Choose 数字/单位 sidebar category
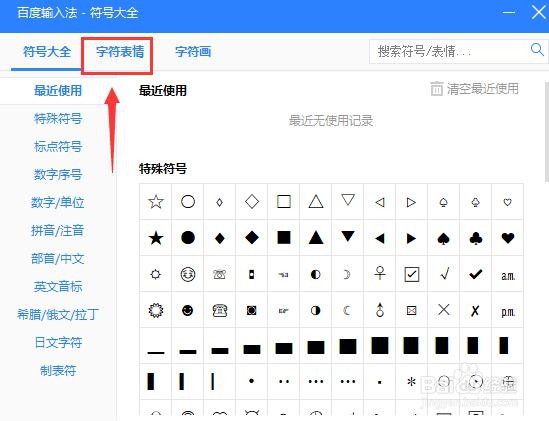 [x=58, y=202]
